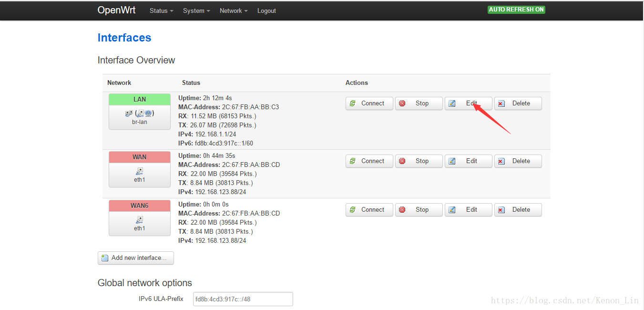Open the Network dropdown menu
644x310 pixels.
pos(234,10)
